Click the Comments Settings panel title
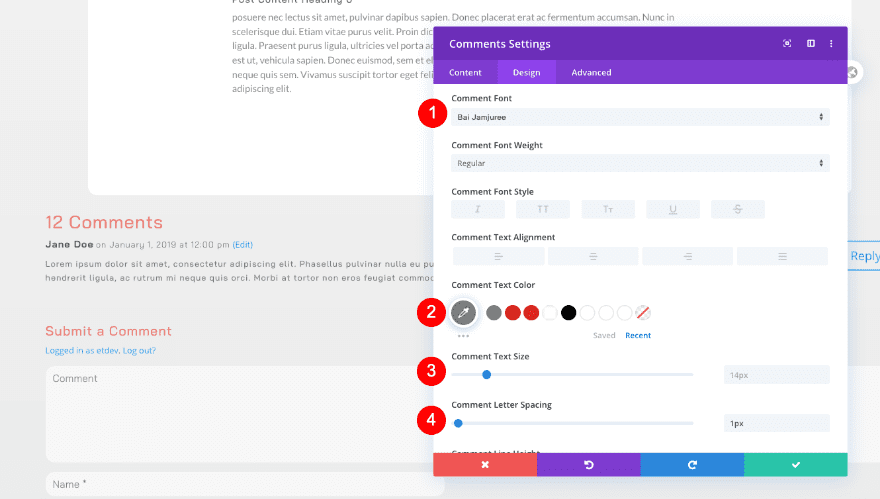Image resolution: width=880 pixels, height=499 pixels. click(x=499, y=44)
